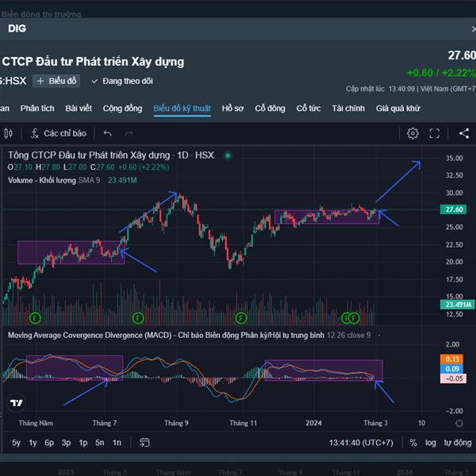Click the green market status dot
476x476 pixels.
coord(228,155)
